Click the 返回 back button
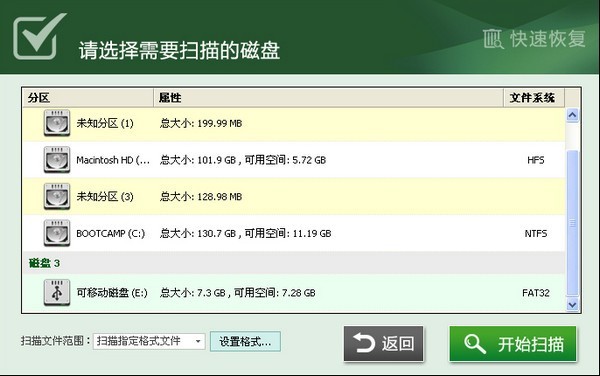Image resolution: width=600 pixels, height=376 pixels. (x=383, y=343)
